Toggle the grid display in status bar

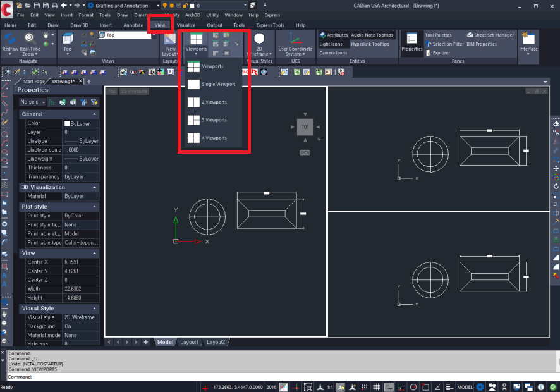(x=376, y=387)
